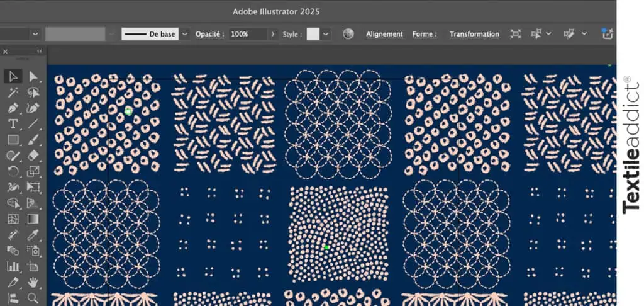Image resolution: width=644 pixels, height=306 pixels.
Task: Pick the Eyedropper tool
Action: point(33,234)
